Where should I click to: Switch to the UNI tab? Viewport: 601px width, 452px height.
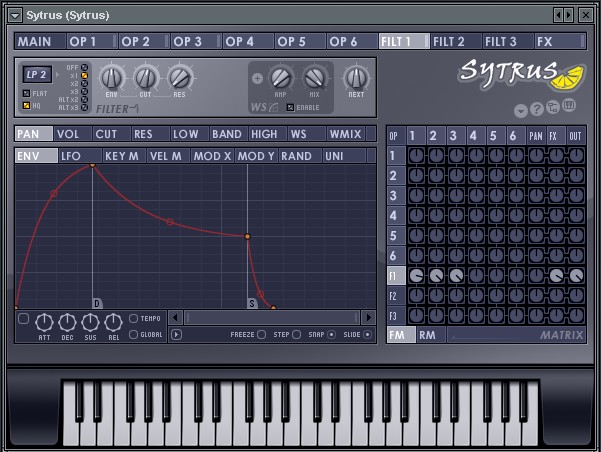(344, 156)
